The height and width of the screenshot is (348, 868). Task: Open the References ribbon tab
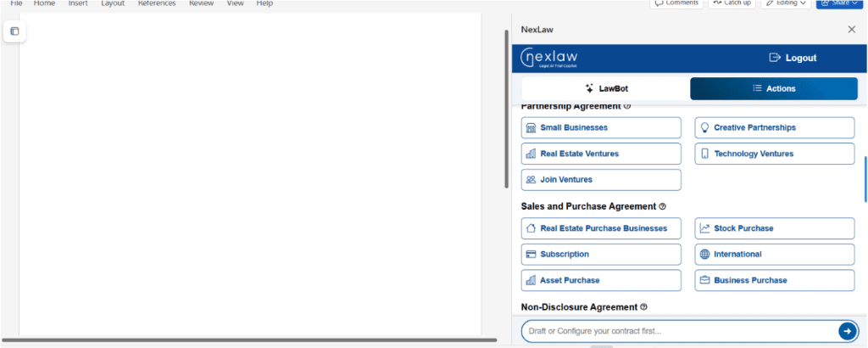point(157,3)
